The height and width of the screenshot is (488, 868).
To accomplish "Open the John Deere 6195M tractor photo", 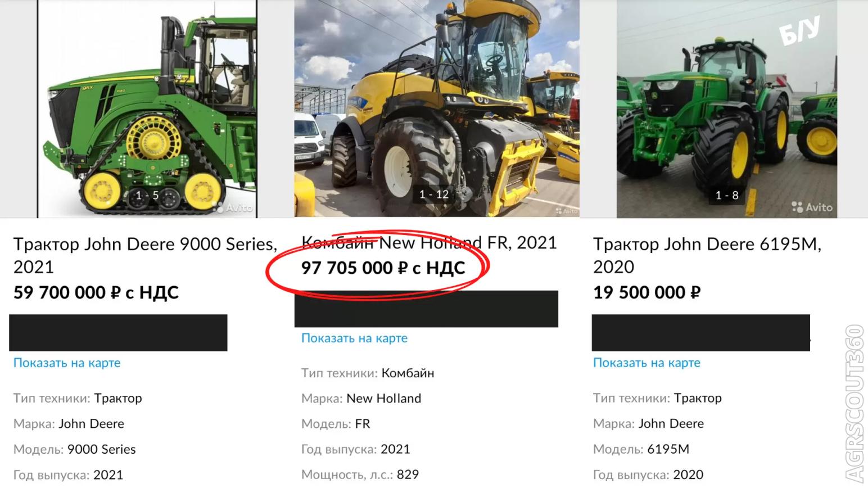I will (x=726, y=109).
